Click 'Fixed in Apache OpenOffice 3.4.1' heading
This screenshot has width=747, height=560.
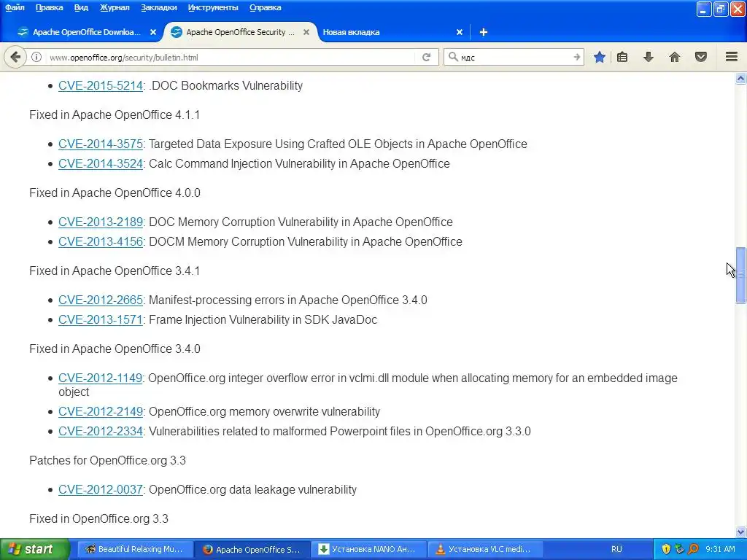pyautogui.click(x=115, y=271)
